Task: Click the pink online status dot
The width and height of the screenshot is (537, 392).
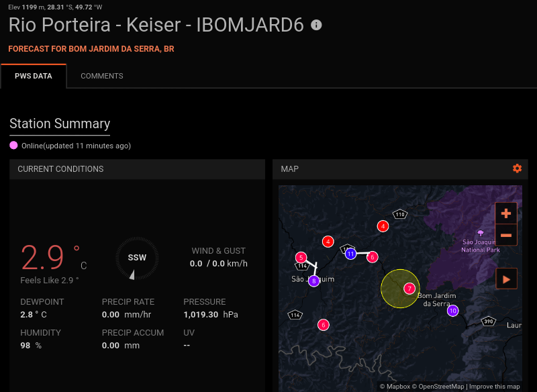Action: tap(13, 146)
